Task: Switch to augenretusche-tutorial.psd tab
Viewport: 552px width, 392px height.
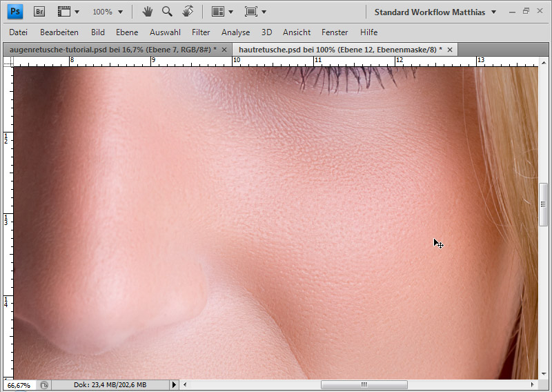Action: pyautogui.click(x=109, y=50)
